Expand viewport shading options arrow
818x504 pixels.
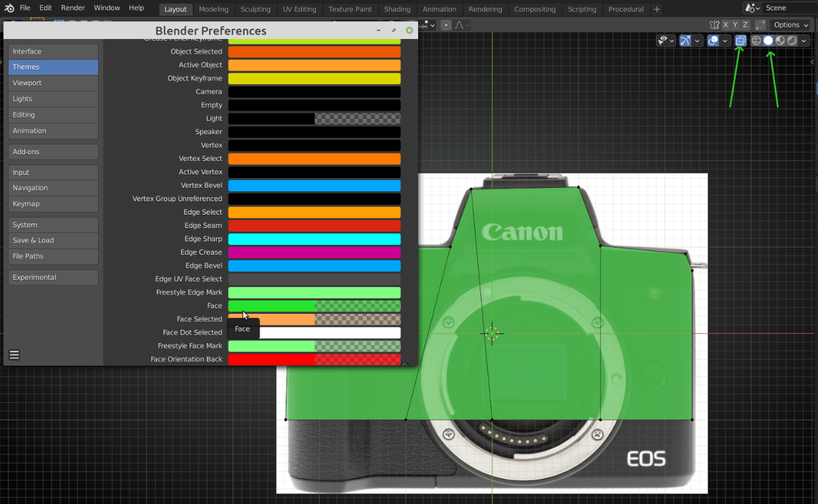tap(804, 41)
